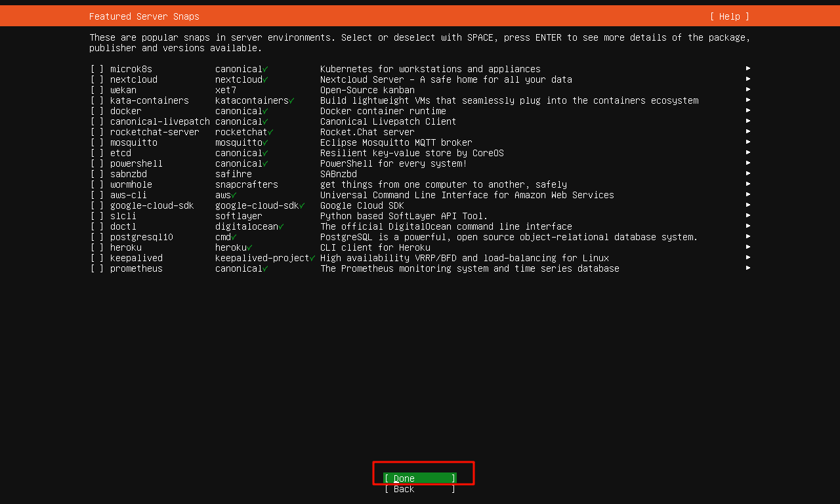
Task: Expand rocketchat-server details arrow
Action: (x=747, y=131)
